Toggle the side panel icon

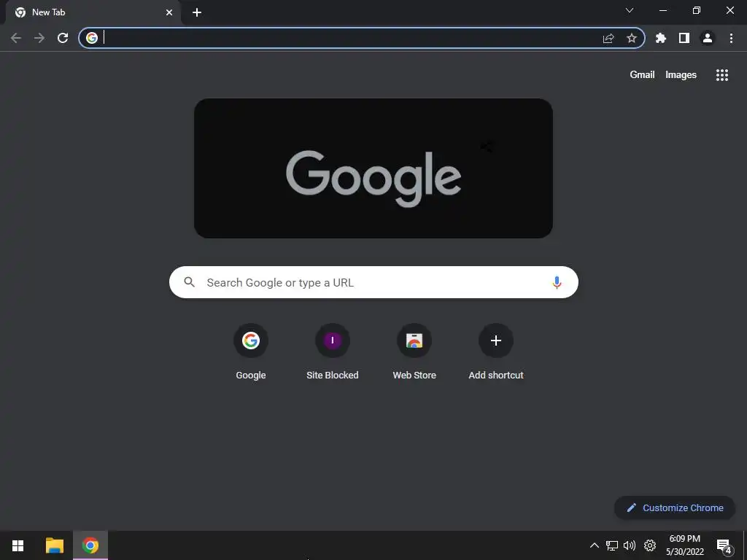pyautogui.click(x=684, y=38)
